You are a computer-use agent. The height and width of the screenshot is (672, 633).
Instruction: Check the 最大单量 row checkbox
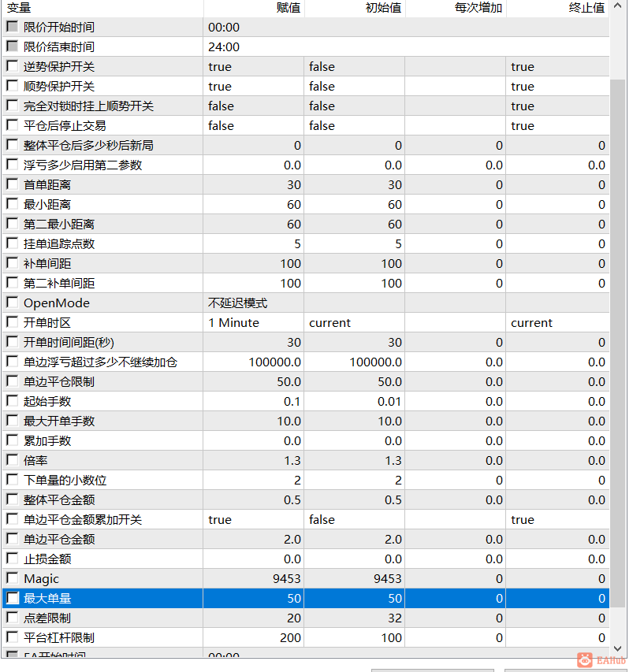pyautogui.click(x=13, y=598)
